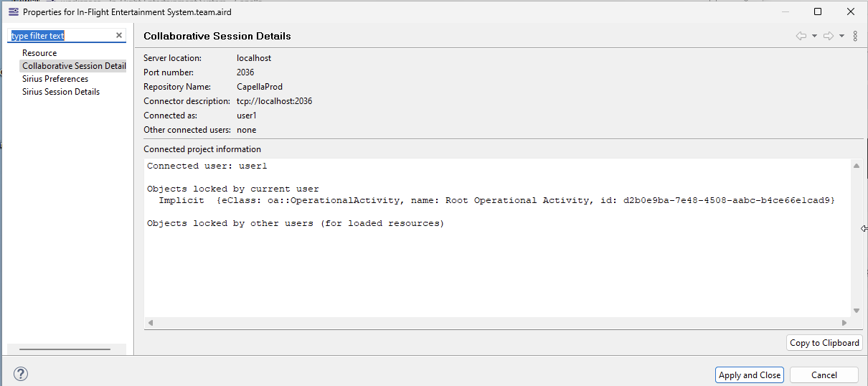Select the Resource page in the tree

coord(39,53)
